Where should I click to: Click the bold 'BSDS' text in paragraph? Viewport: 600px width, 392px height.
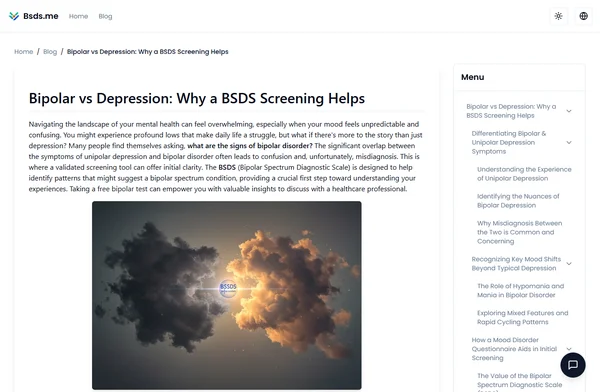pos(227,167)
